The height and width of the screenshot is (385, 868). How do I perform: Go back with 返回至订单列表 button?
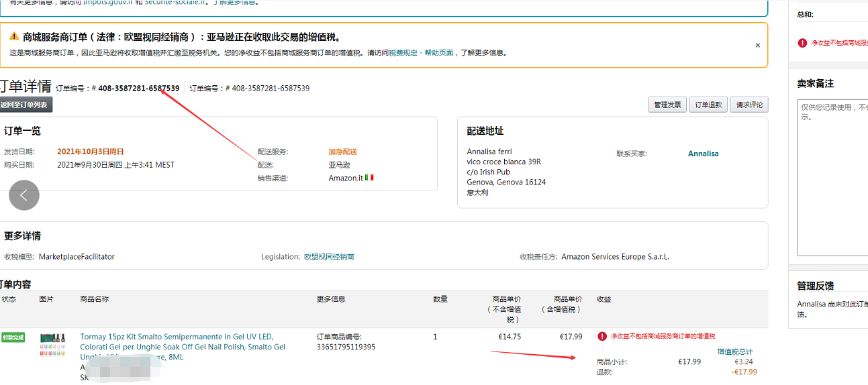[x=26, y=105]
